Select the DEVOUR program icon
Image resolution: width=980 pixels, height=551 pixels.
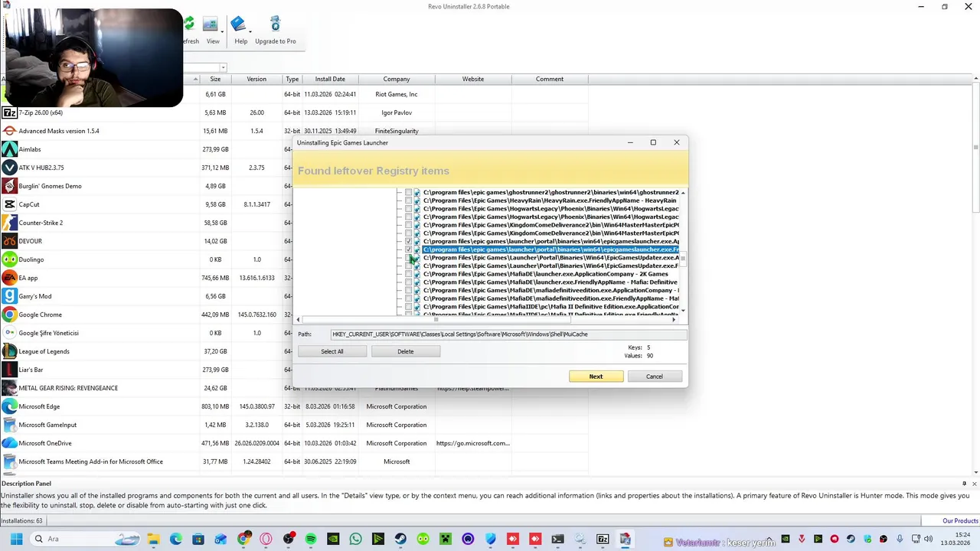point(9,241)
